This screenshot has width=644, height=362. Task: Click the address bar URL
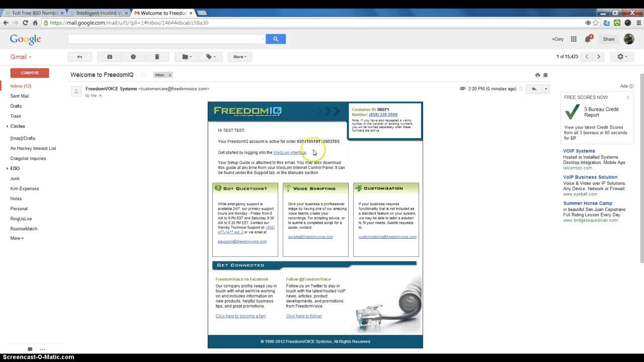pos(129,23)
